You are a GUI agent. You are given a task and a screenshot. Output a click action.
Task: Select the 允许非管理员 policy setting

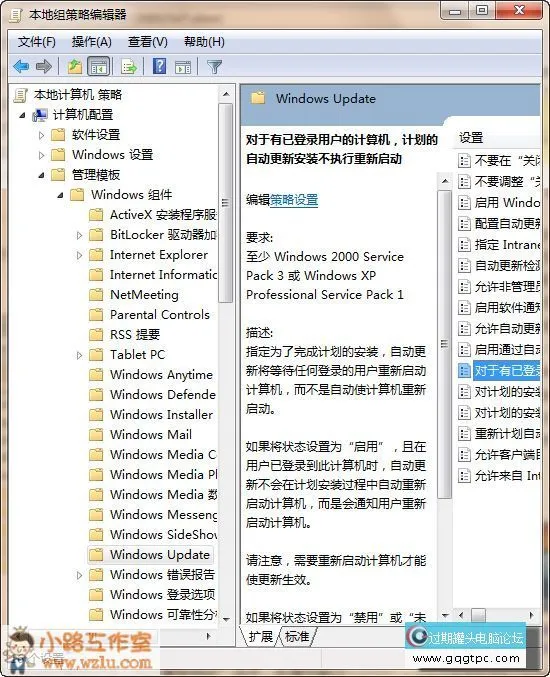(x=499, y=287)
